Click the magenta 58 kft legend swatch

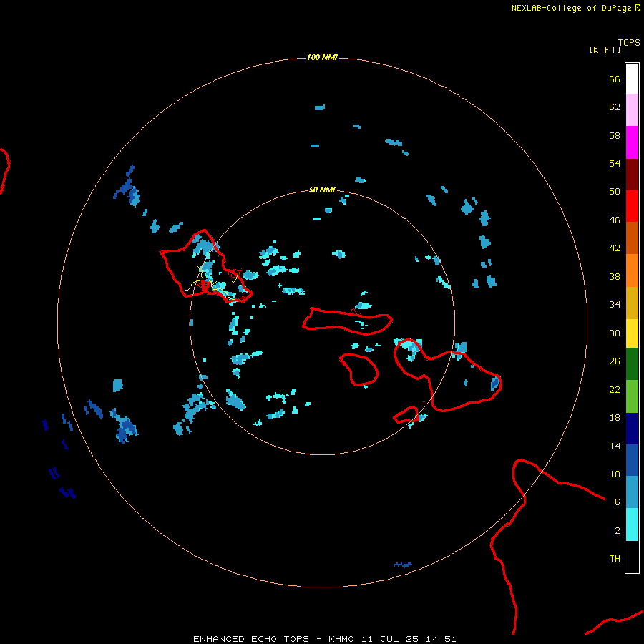click(x=632, y=142)
